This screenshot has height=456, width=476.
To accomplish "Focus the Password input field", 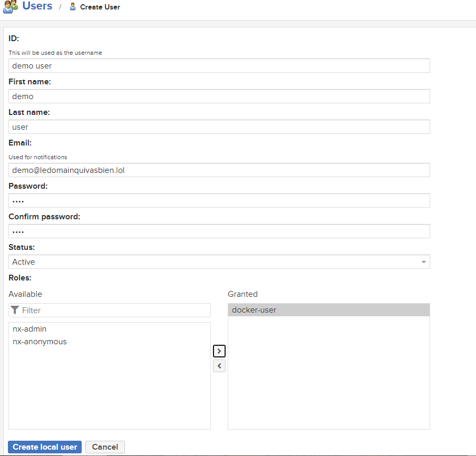I will [x=219, y=201].
